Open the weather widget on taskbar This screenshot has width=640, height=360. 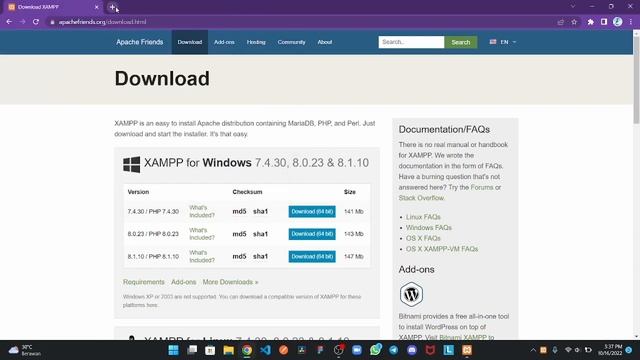[25, 350]
